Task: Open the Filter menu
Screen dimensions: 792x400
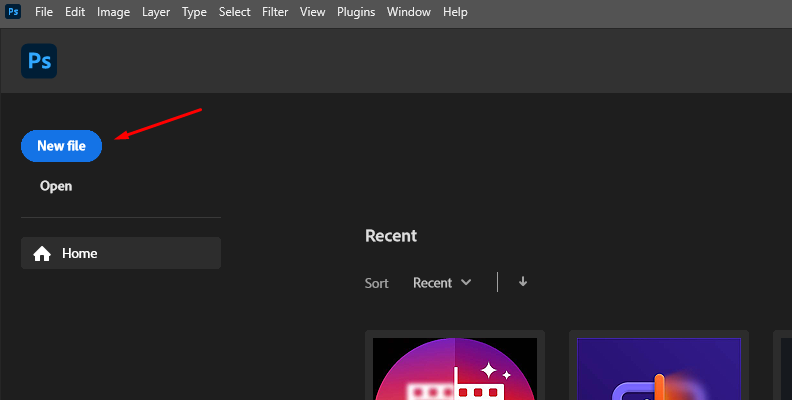Action: click(275, 12)
